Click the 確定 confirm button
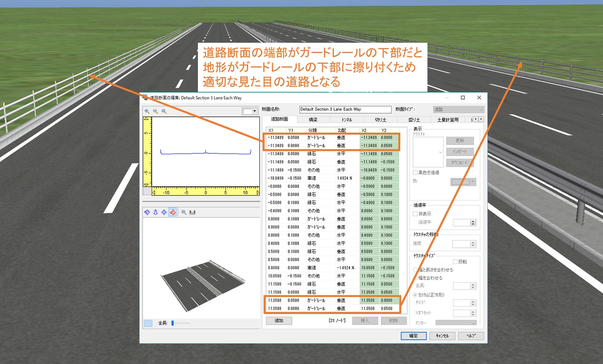This screenshot has height=364, width=603. pos(413,336)
